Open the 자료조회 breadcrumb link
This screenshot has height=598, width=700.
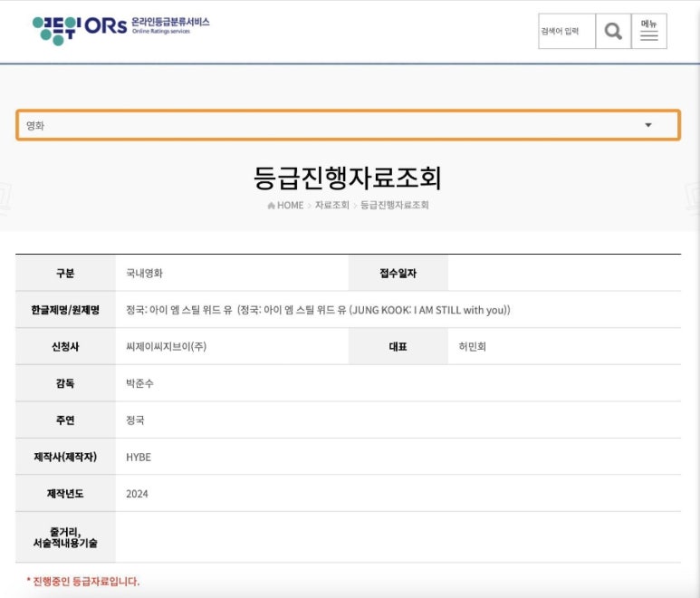pyautogui.click(x=331, y=206)
